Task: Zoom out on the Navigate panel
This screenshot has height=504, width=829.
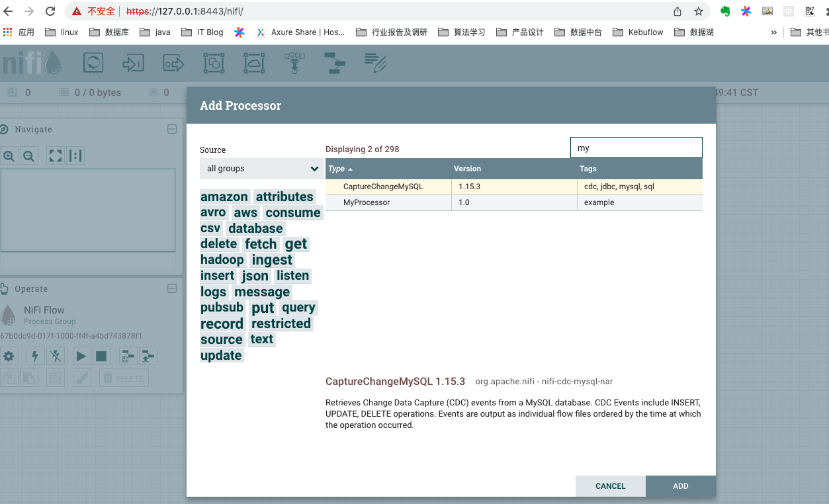Action: click(x=28, y=156)
